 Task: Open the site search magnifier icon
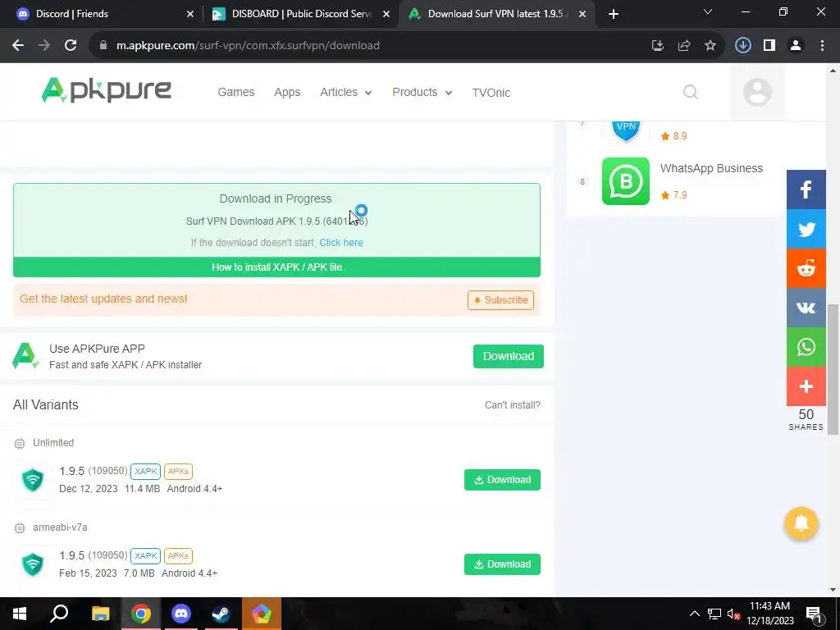pos(691,92)
